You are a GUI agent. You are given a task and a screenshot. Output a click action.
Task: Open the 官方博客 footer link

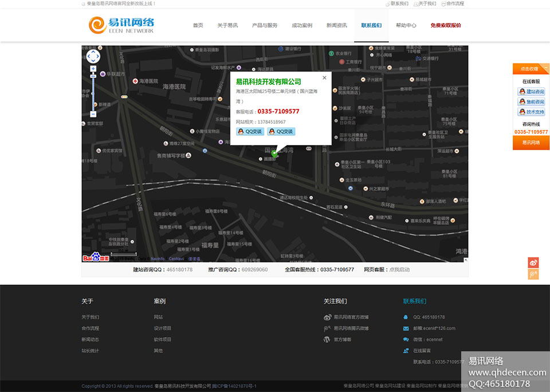[343, 339]
